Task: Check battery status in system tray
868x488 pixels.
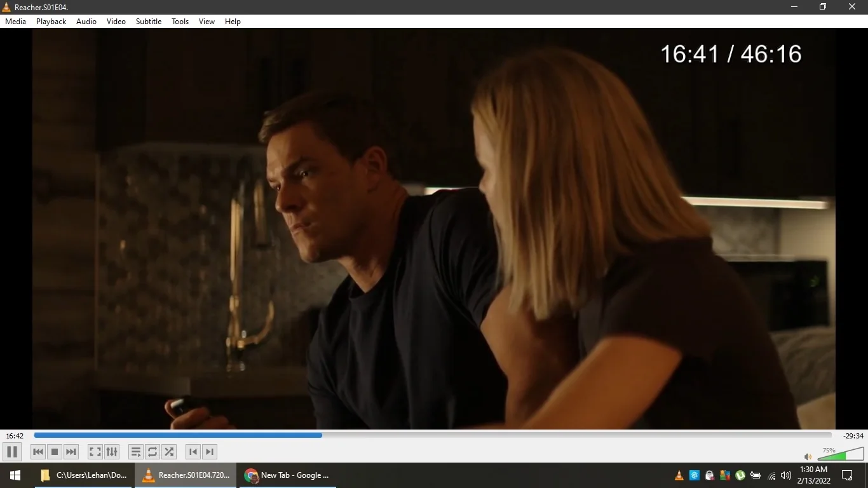Action: coord(756,475)
